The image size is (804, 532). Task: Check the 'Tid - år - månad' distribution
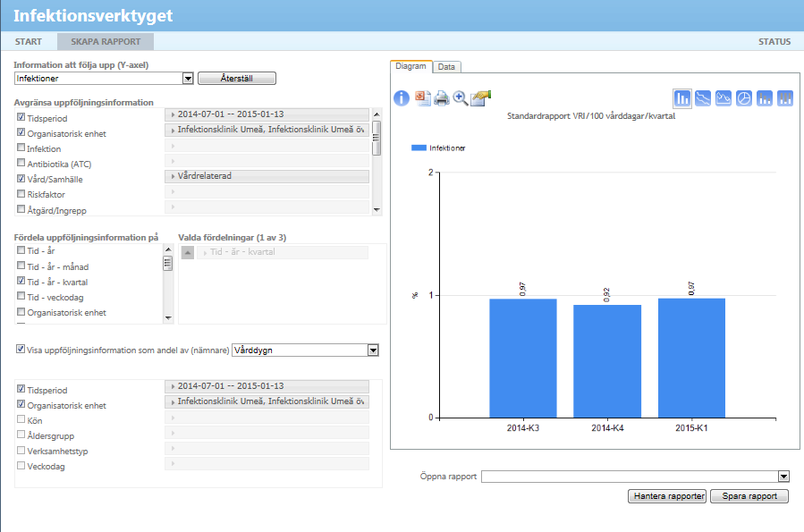tap(21, 266)
